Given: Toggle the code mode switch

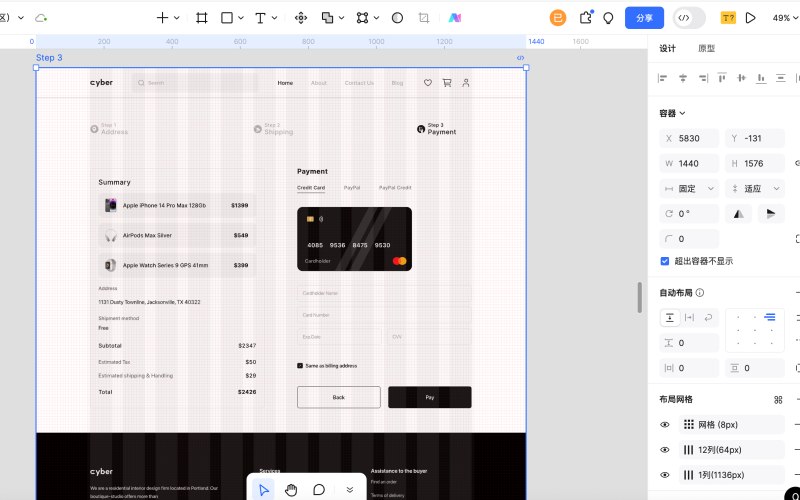Looking at the screenshot, I should click(x=689, y=18).
